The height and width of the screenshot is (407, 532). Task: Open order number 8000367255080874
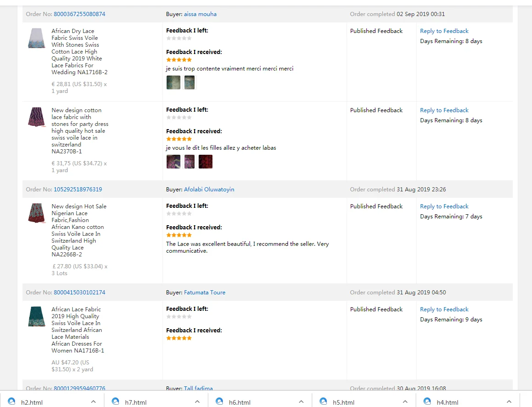tap(79, 14)
